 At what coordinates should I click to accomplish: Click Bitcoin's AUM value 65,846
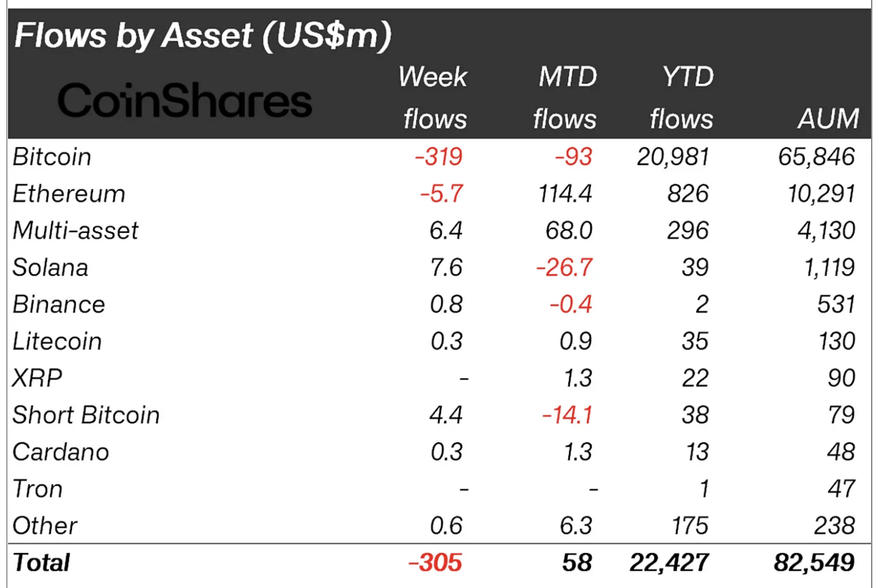[816, 157]
